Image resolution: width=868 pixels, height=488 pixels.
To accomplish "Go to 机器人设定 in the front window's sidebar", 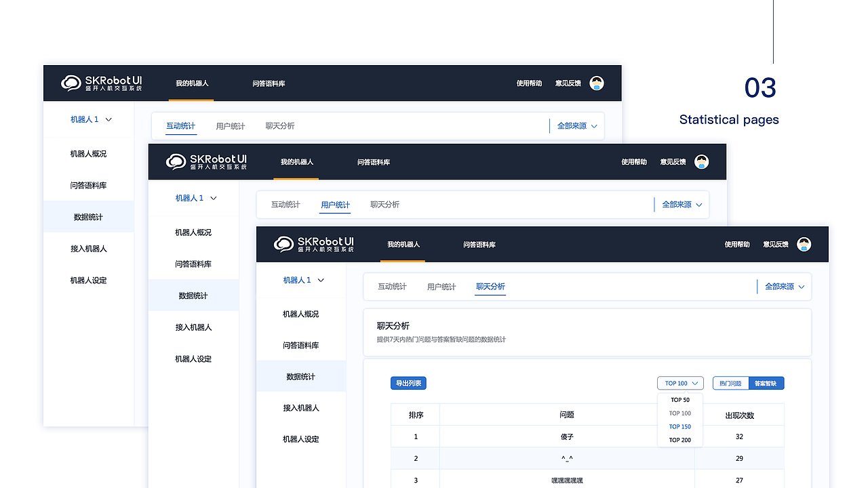I will pos(301,439).
